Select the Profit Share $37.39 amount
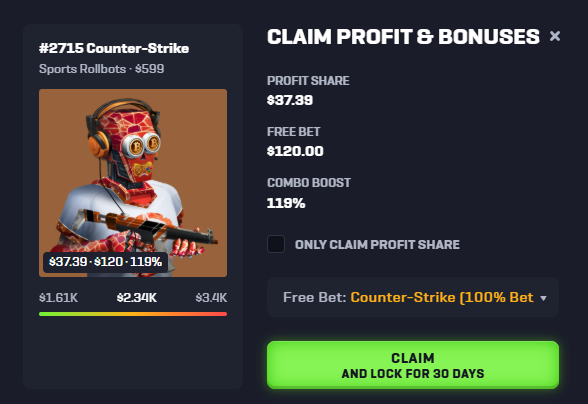The width and height of the screenshot is (588, 404). pos(290,100)
